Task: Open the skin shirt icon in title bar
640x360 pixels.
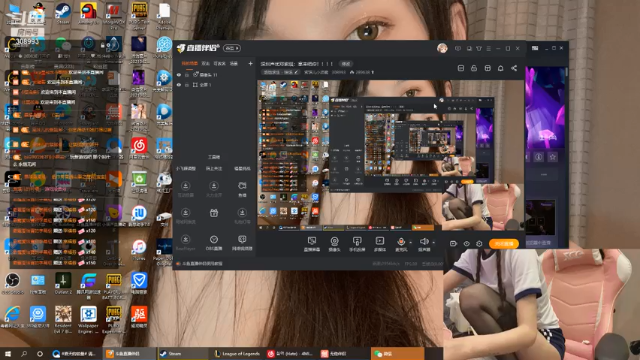Action: [x=479, y=48]
